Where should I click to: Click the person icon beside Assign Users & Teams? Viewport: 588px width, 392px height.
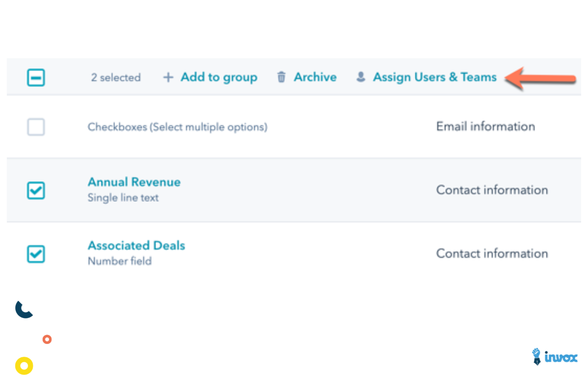(361, 77)
